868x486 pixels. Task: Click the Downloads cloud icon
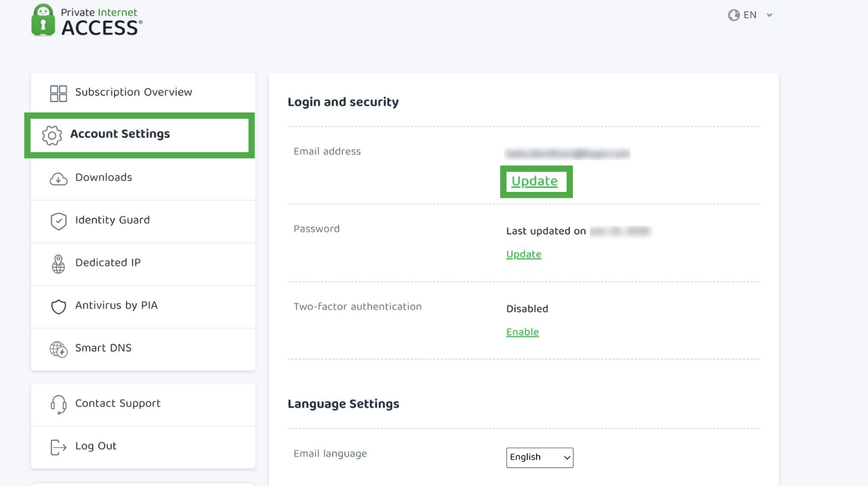click(59, 179)
